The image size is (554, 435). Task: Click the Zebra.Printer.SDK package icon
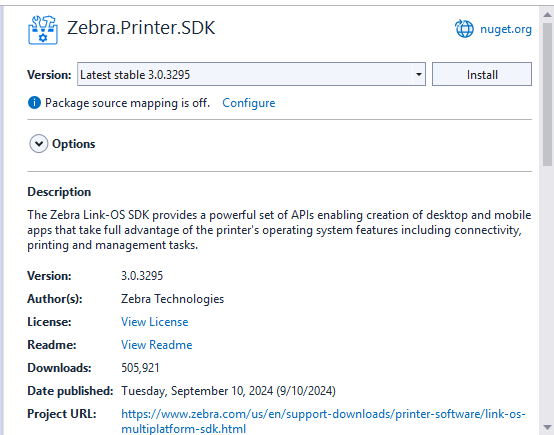(x=43, y=30)
